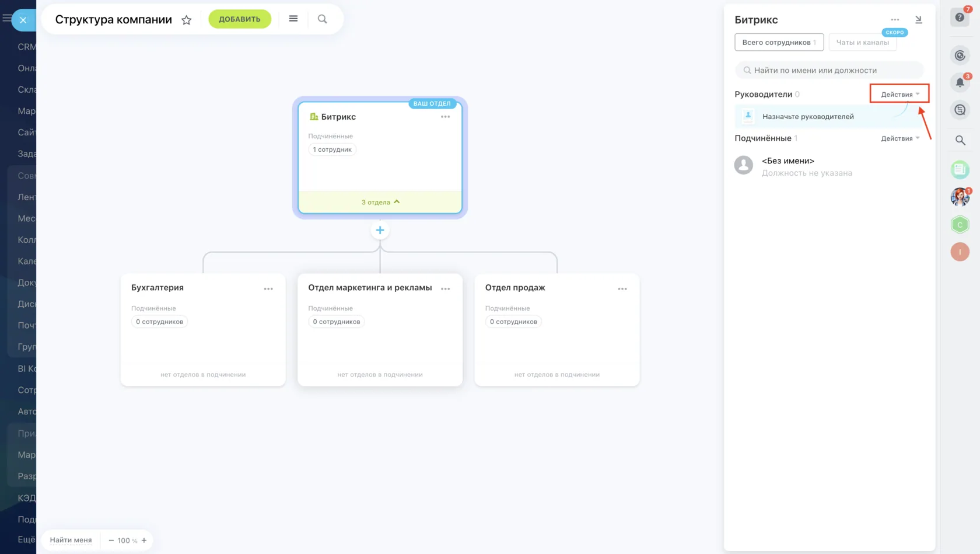
Task: Open notifications bell in the right bar
Action: pos(960,83)
